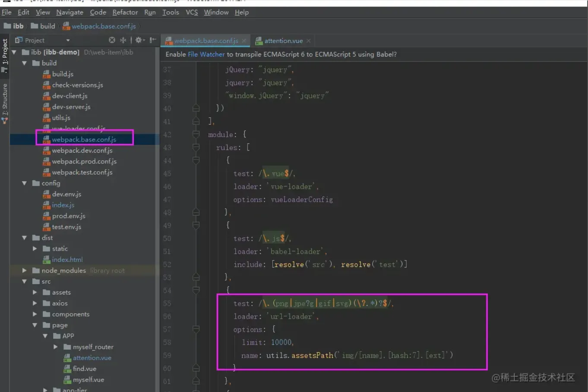
Task: Collapse the build folder node
Action: 25,63
